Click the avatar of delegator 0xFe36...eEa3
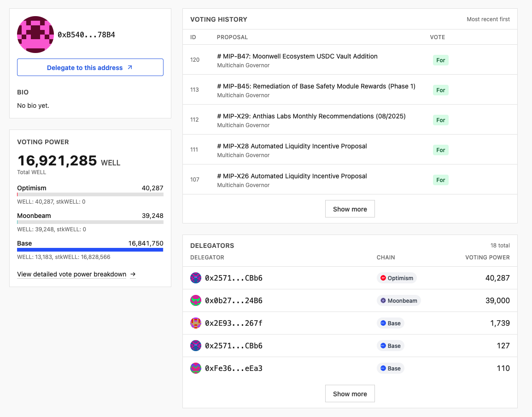This screenshot has height=417, width=532. [x=196, y=368]
